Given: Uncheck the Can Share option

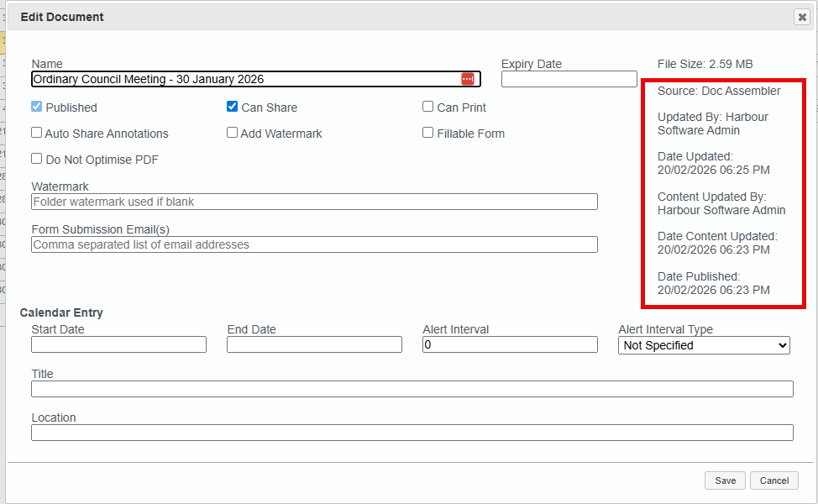Looking at the screenshot, I should point(232,106).
